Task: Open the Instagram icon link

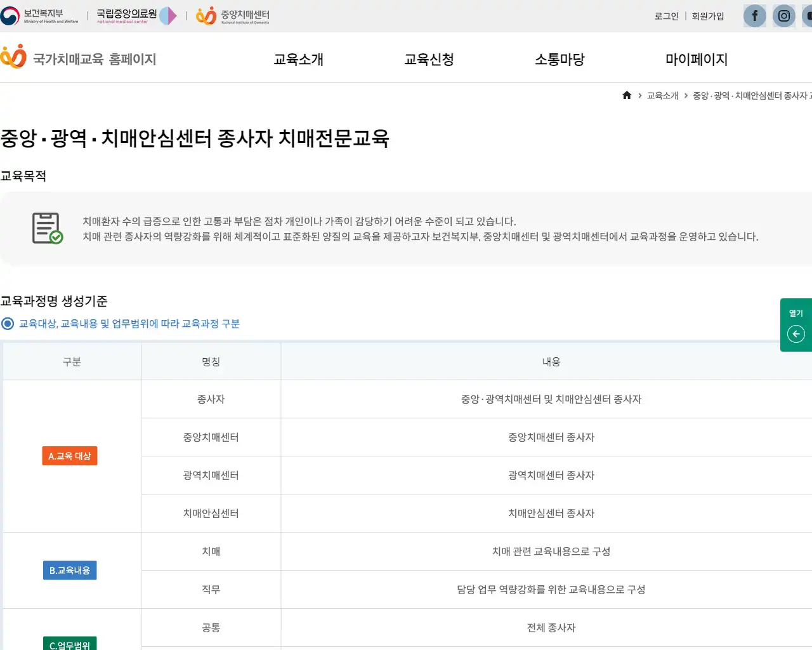Action: click(x=784, y=16)
